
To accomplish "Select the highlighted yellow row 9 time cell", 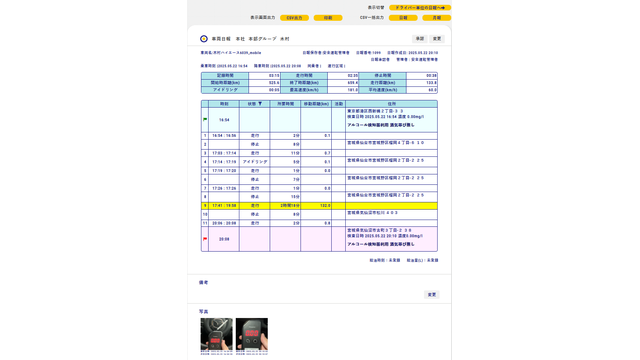I will coord(224,206).
